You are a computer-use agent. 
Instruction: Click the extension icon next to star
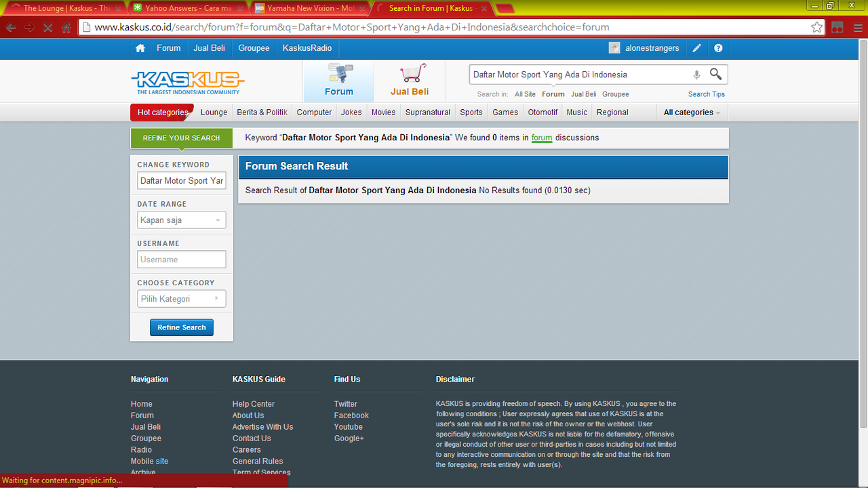tap(837, 27)
